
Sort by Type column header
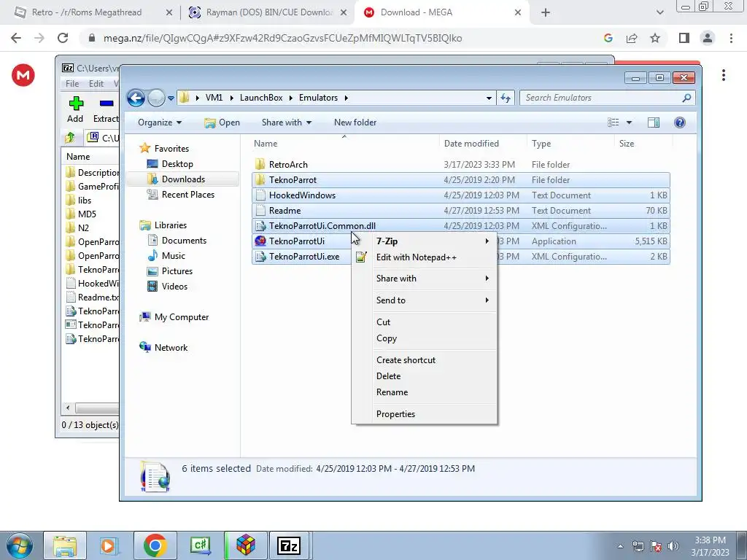point(570,144)
